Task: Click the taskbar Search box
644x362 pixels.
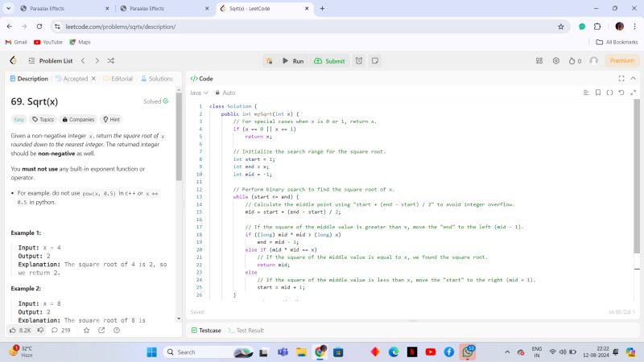Action: pyautogui.click(x=209, y=352)
